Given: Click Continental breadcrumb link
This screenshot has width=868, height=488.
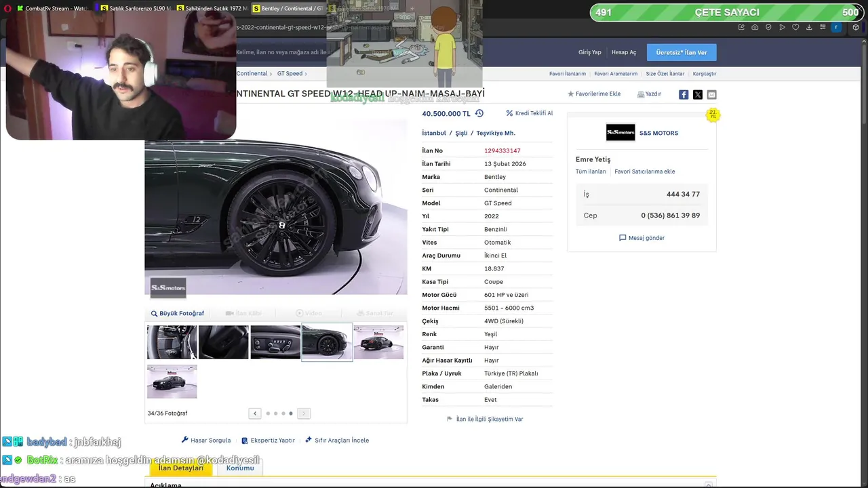Looking at the screenshot, I should coord(252,73).
